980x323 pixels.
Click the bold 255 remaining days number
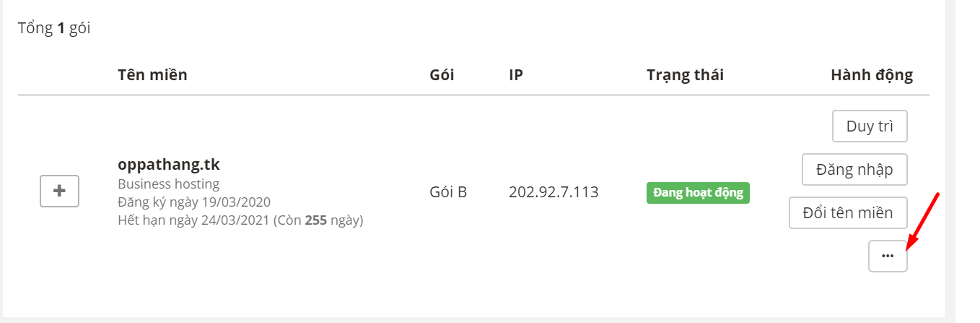click(316, 220)
